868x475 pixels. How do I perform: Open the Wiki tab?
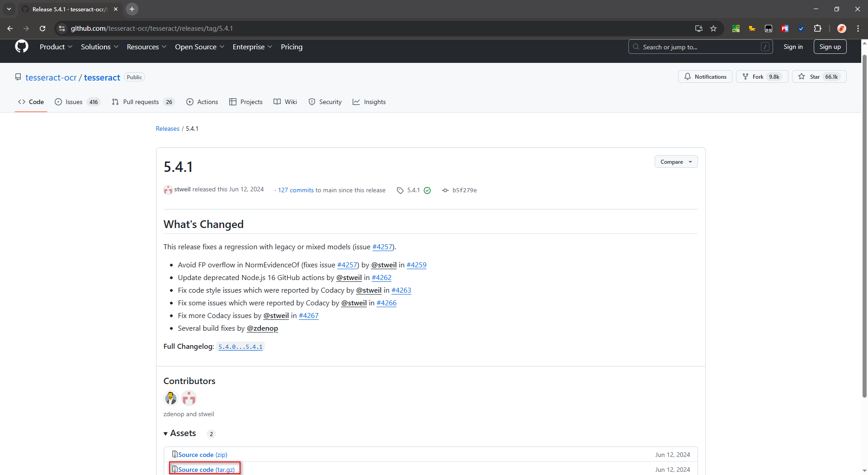285,102
